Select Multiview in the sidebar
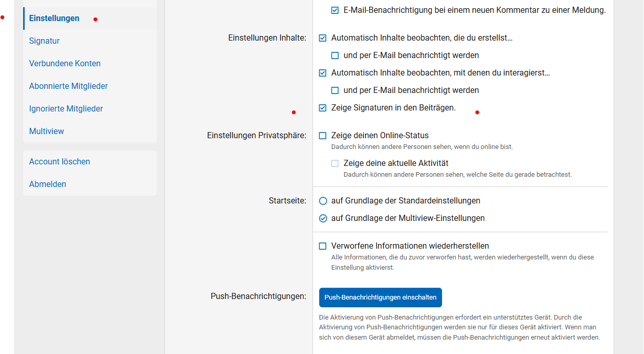The height and width of the screenshot is (354, 644). coord(47,132)
